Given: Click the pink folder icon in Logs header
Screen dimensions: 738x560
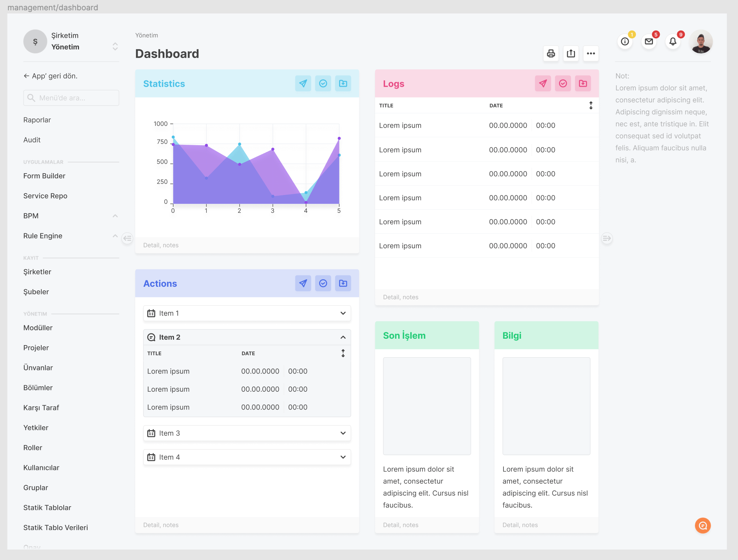Looking at the screenshot, I should tap(583, 84).
